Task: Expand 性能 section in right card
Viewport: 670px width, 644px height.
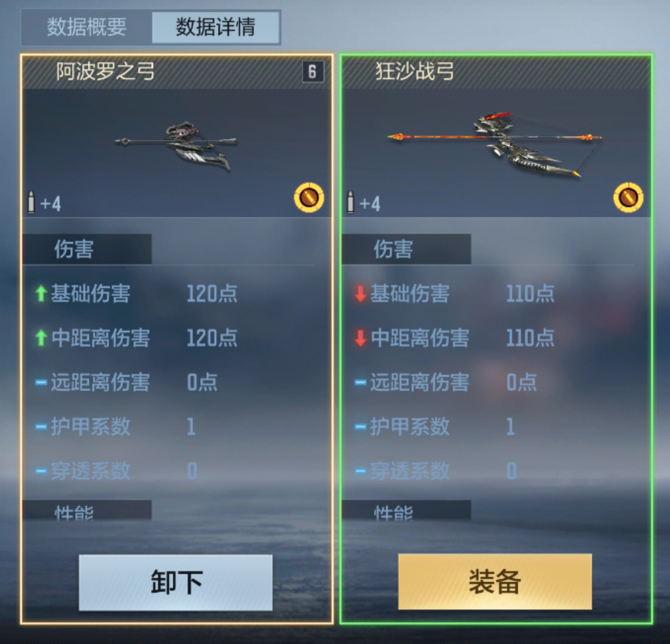Action: (407, 510)
